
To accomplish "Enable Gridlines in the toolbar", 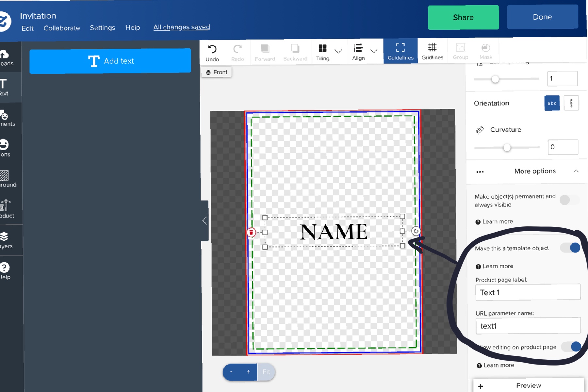I will click(x=432, y=52).
